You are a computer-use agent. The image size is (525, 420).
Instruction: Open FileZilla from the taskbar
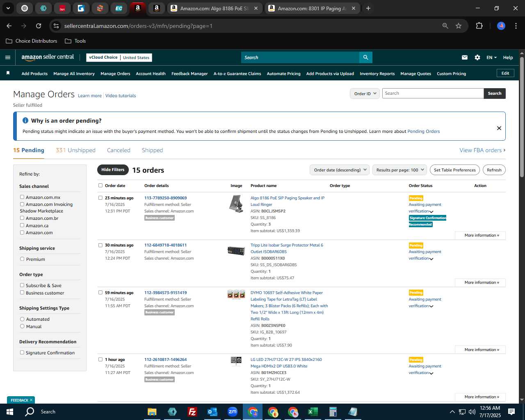coord(192,412)
